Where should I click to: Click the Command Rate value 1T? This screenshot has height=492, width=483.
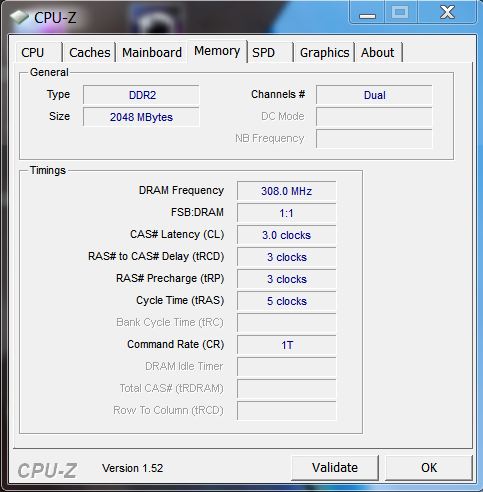[287, 345]
